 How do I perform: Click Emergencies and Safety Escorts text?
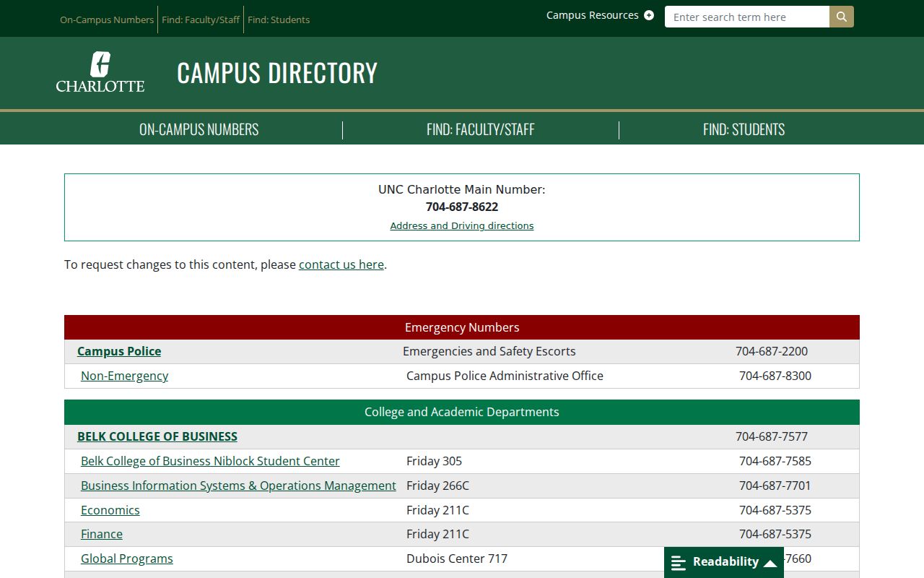point(489,351)
